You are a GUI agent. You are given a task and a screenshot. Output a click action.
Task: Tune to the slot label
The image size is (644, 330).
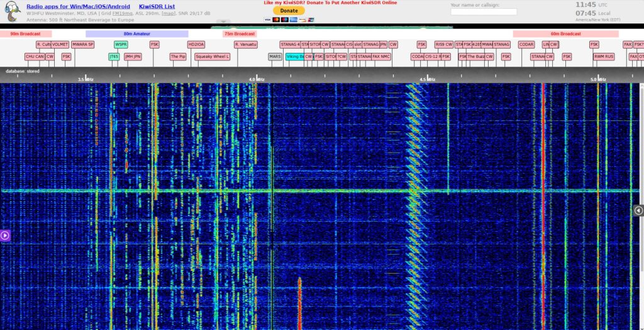[x=357, y=45]
